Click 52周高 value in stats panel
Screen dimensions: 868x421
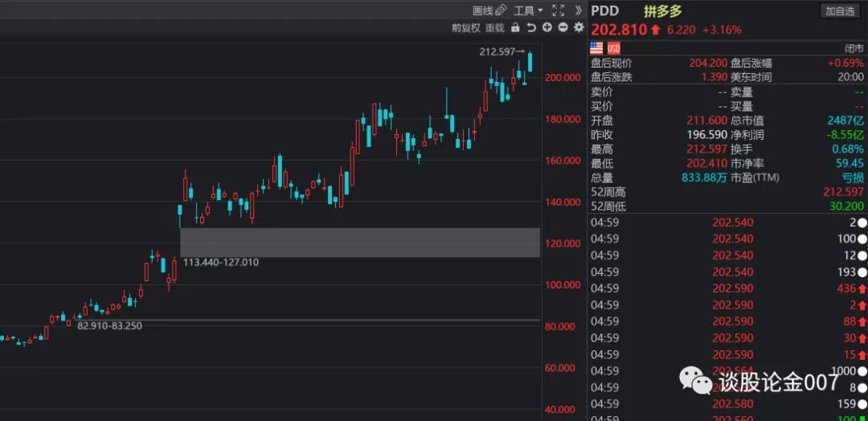point(845,193)
